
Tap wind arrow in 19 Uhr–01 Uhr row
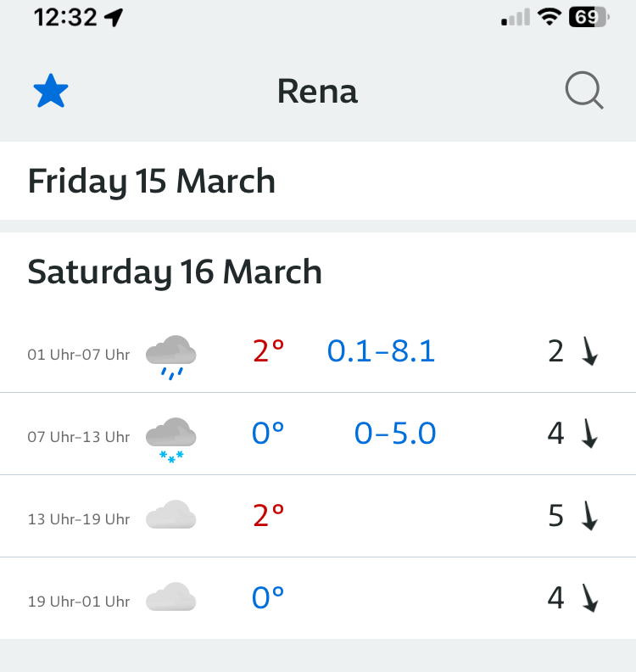[x=590, y=598]
